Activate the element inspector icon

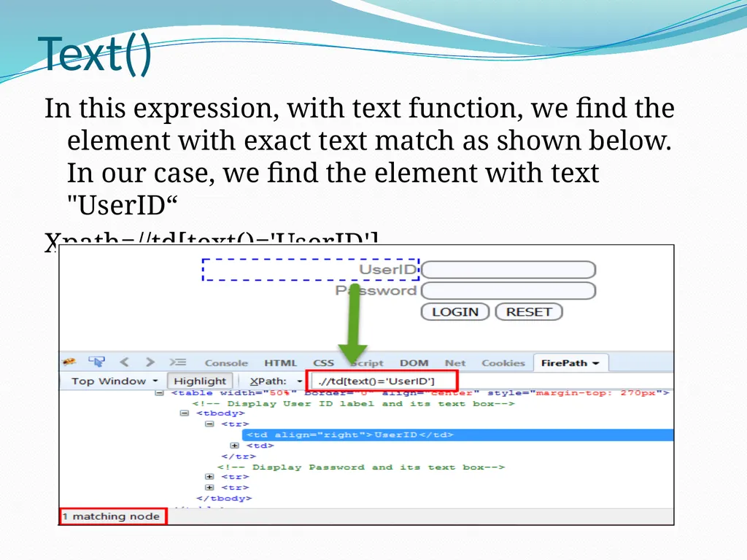(97, 362)
